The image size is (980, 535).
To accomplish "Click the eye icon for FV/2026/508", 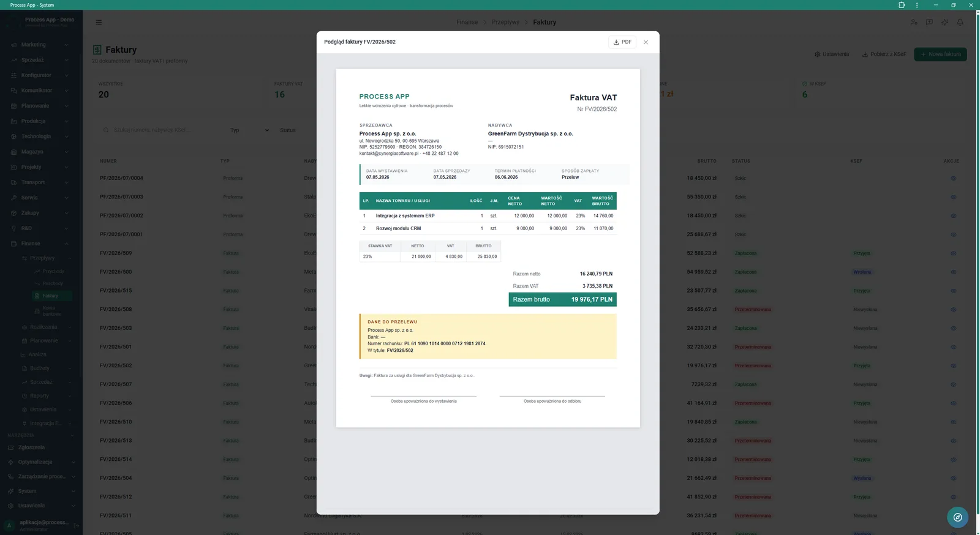I will (x=953, y=309).
